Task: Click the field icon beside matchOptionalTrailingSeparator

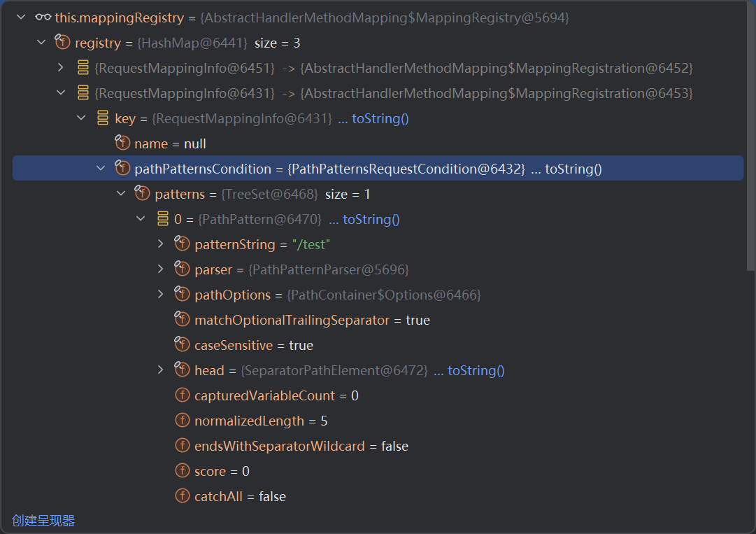Action: coord(183,320)
